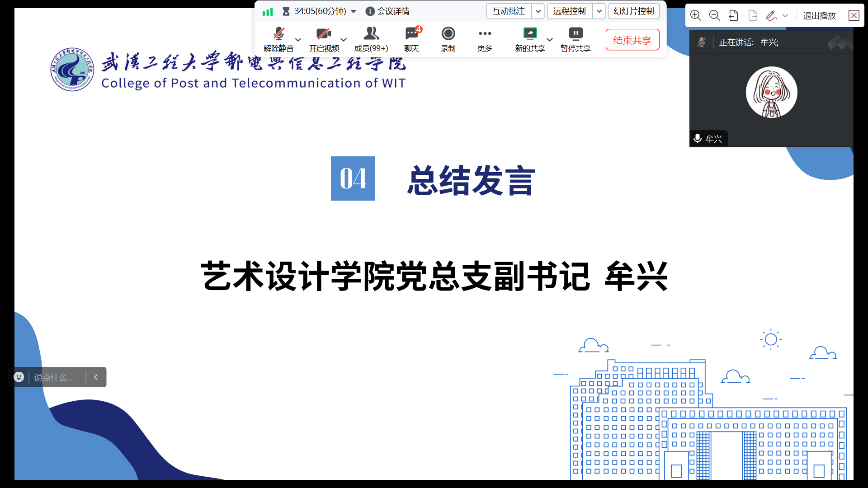Zoom in with magnifier plus icon
The height and width of the screenshot is (488, 868).
pos(696,16)
